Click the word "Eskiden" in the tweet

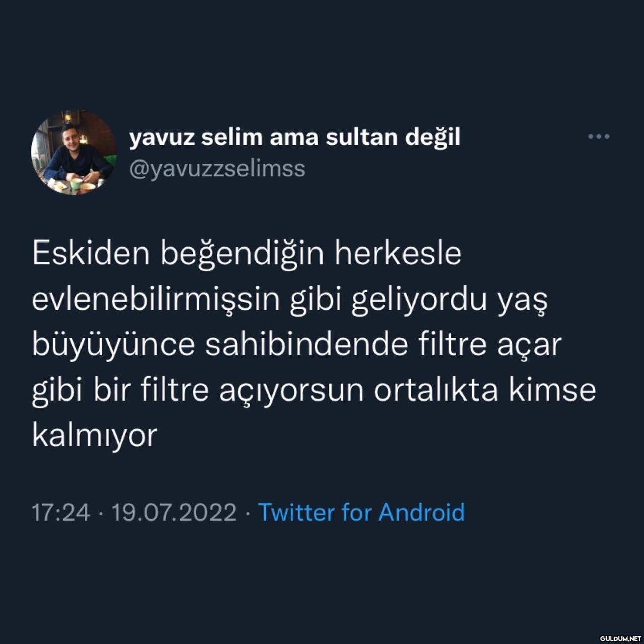(92, 253)
